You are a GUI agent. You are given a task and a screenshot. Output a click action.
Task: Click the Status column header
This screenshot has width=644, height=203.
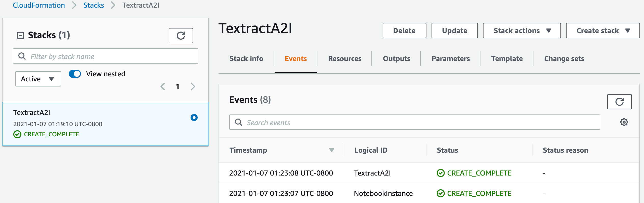click(447, 150)
